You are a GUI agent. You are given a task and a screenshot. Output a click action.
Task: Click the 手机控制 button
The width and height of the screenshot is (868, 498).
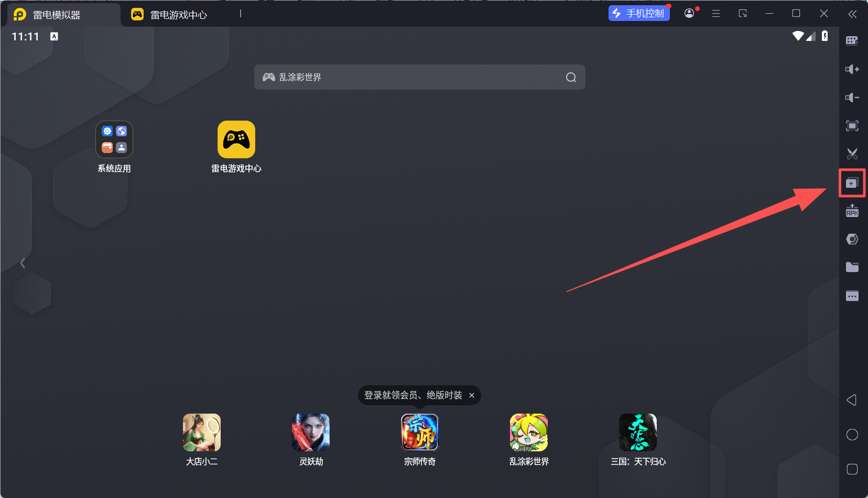639,13
